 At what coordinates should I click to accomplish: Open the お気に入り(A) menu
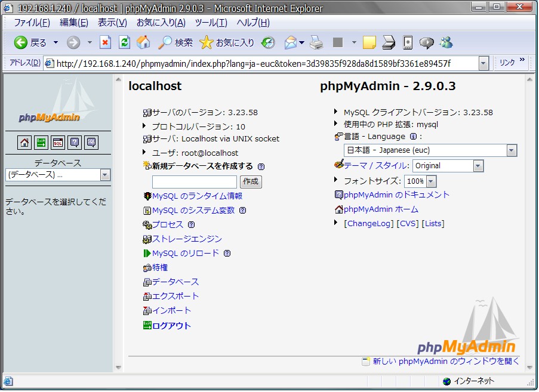click(161, 23)
